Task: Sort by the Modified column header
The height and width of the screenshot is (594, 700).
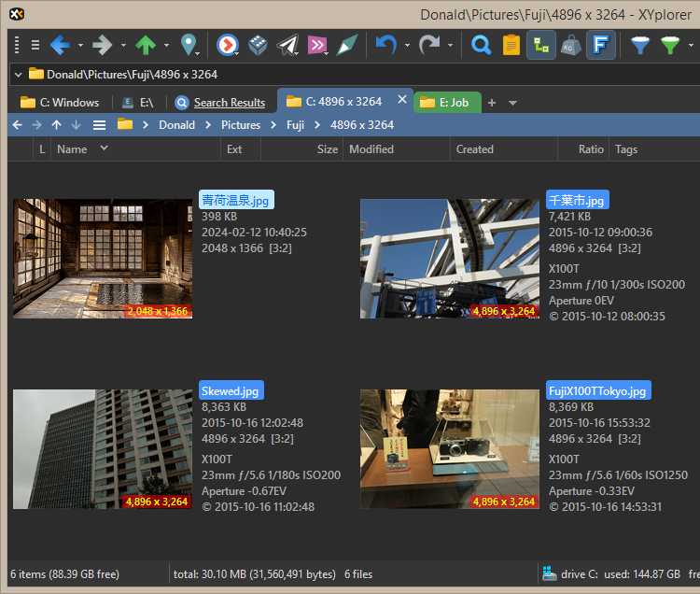Action: pos(371,149)
